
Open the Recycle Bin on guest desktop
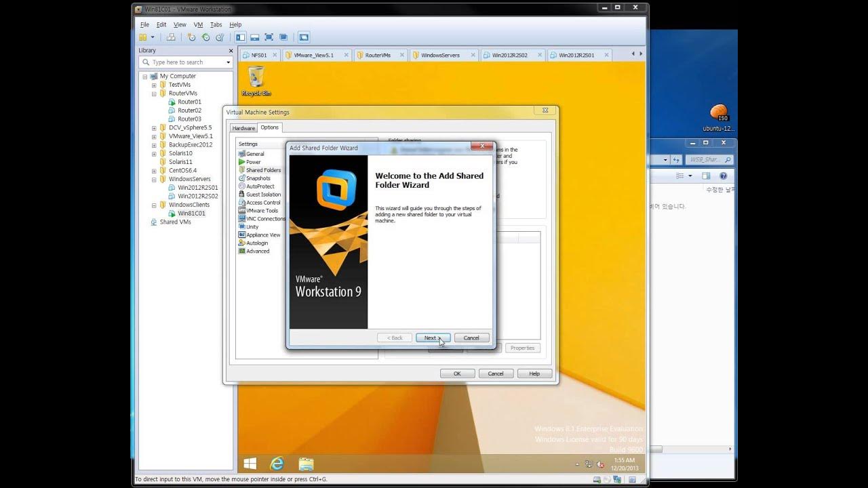click(x=256, y=81)
